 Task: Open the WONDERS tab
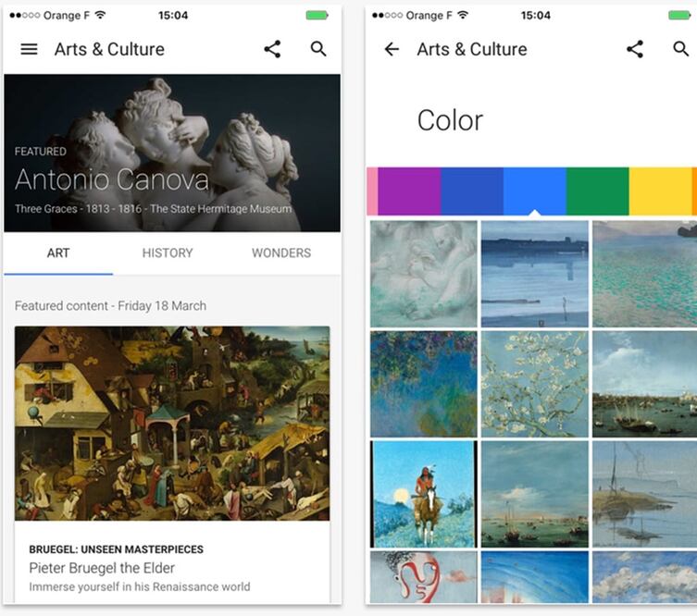coord(281,253)
